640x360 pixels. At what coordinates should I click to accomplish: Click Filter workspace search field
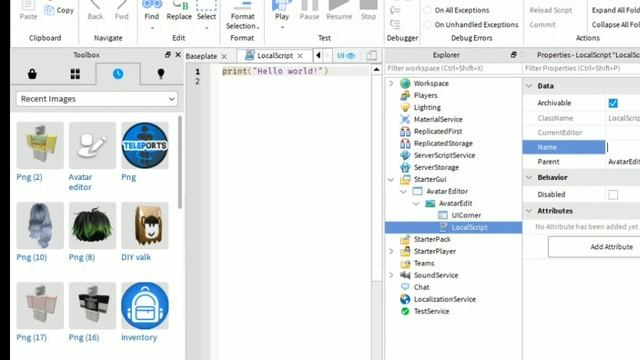tap(453, 68)
